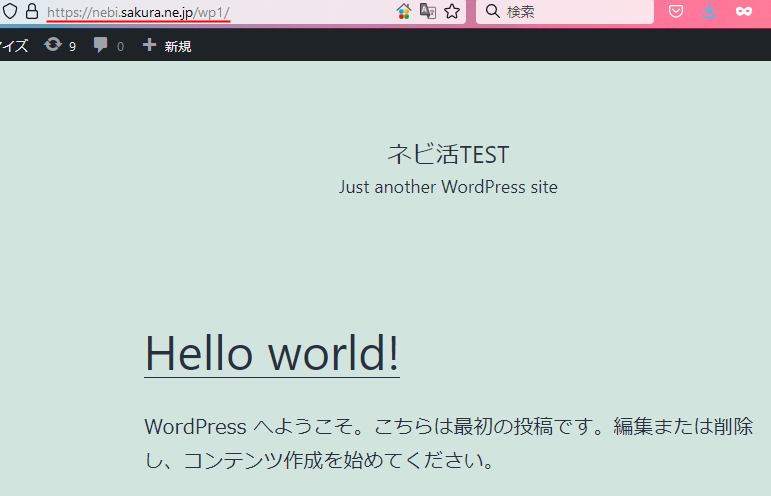Click the shield tracking protection icon
This screenshot has width=771, height=496.
coord(10,12)
